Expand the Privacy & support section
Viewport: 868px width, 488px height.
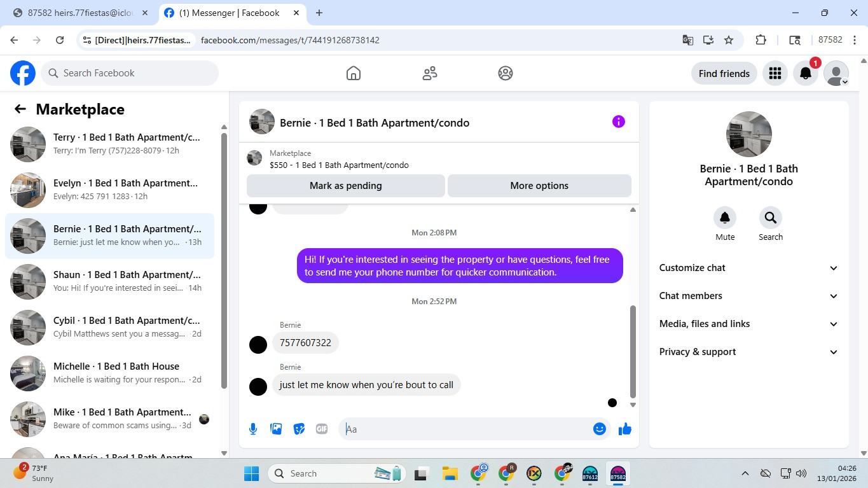click(749, 352)
